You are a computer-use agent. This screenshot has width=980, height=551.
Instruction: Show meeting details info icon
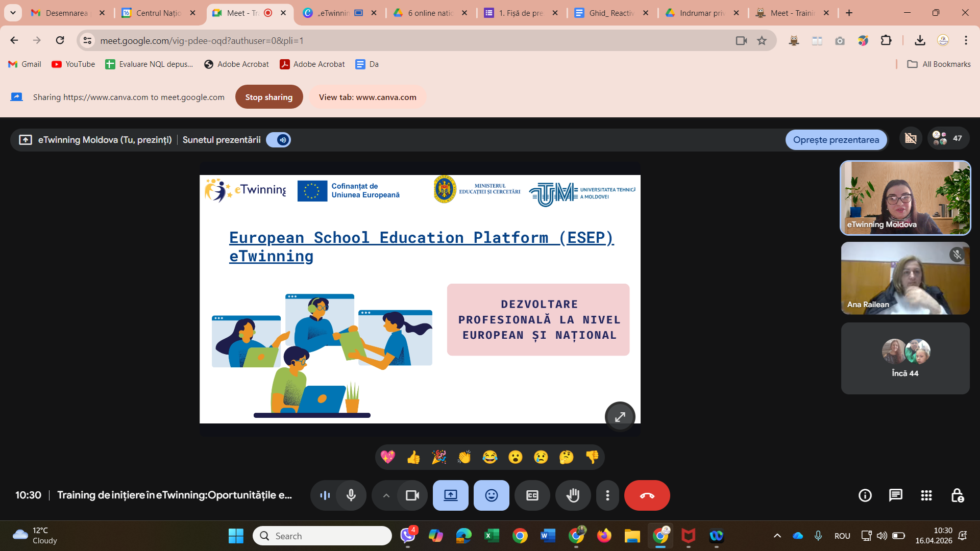865,495
